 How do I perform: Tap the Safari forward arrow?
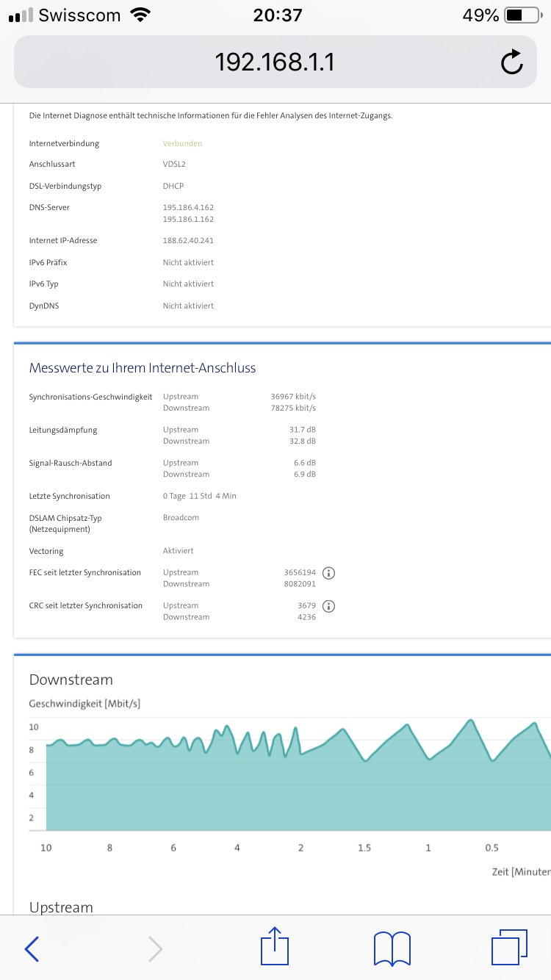coord(155,948)
